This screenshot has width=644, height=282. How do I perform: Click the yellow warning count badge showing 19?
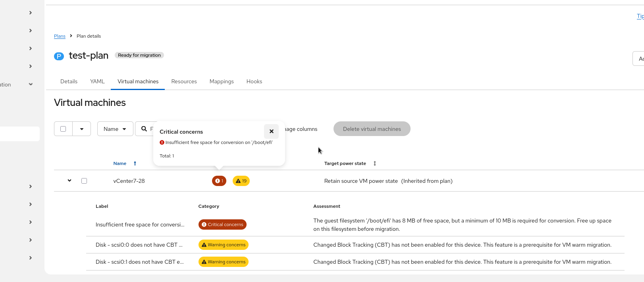point(241,181)
